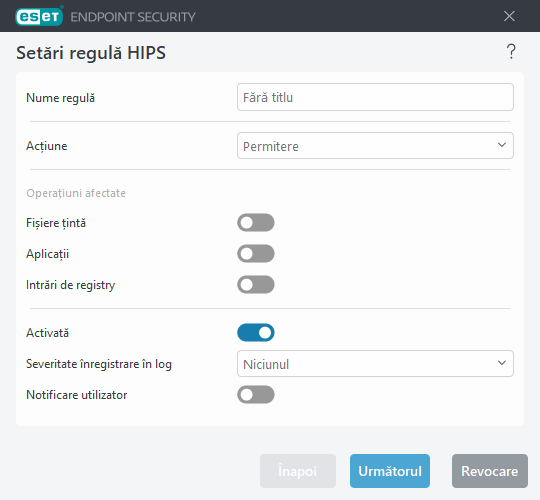
Task: Enable Notificare utilizator switch
Action: (256, 395)
